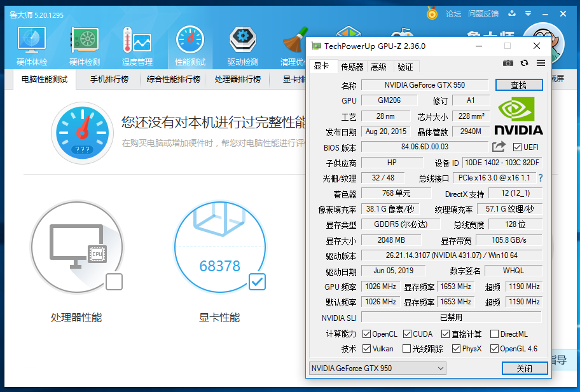
Task: Click BIOS export share arrow icon
Action: pyautogui.click(x=499, y=147)
